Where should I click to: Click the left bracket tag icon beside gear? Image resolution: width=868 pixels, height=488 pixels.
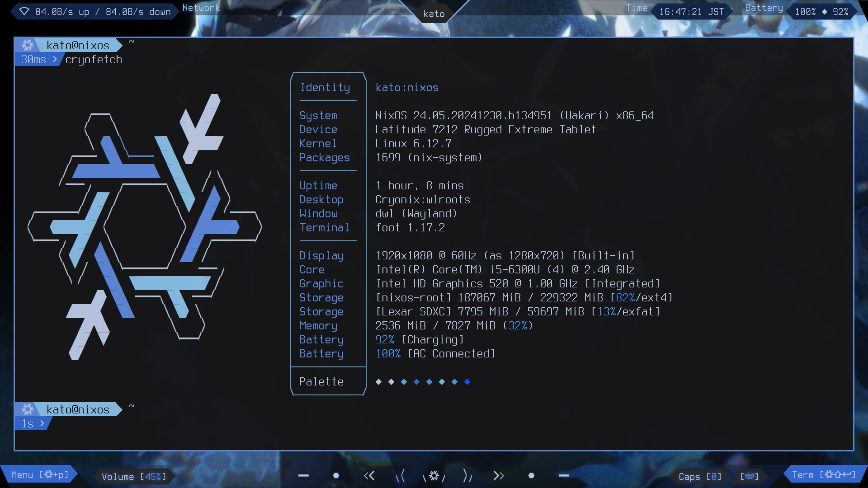coord(401,475)
